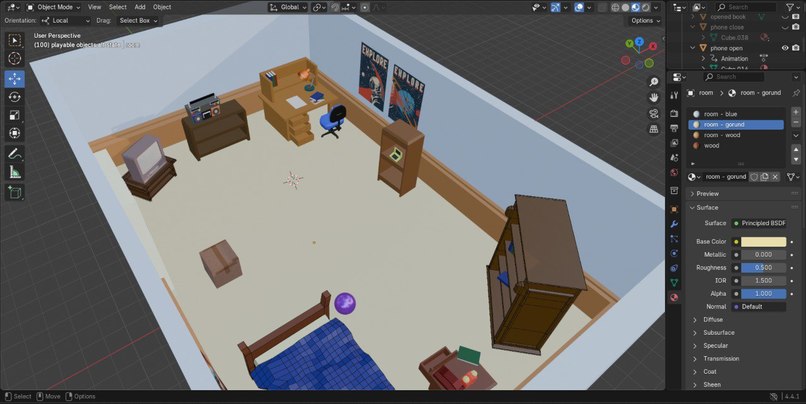Open the shading options dropdown arrow
The height and width of the screenshot is (404, 806).
656,7
